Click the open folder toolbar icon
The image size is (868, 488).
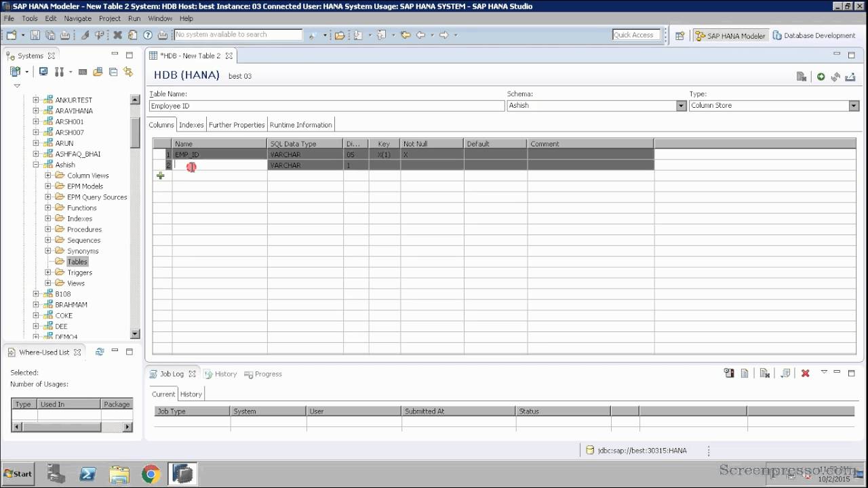(x=339, y=35)
